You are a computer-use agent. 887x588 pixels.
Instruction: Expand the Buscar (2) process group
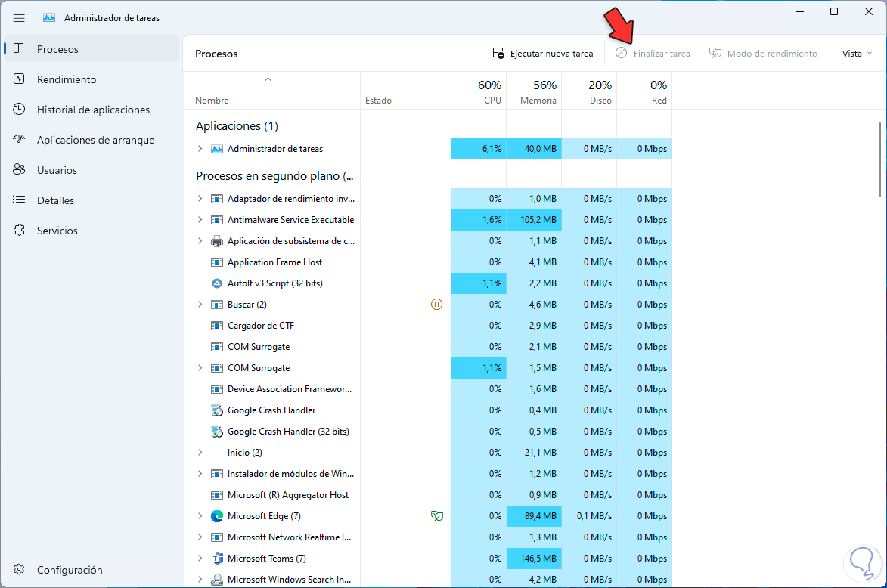tap(200, 304)
